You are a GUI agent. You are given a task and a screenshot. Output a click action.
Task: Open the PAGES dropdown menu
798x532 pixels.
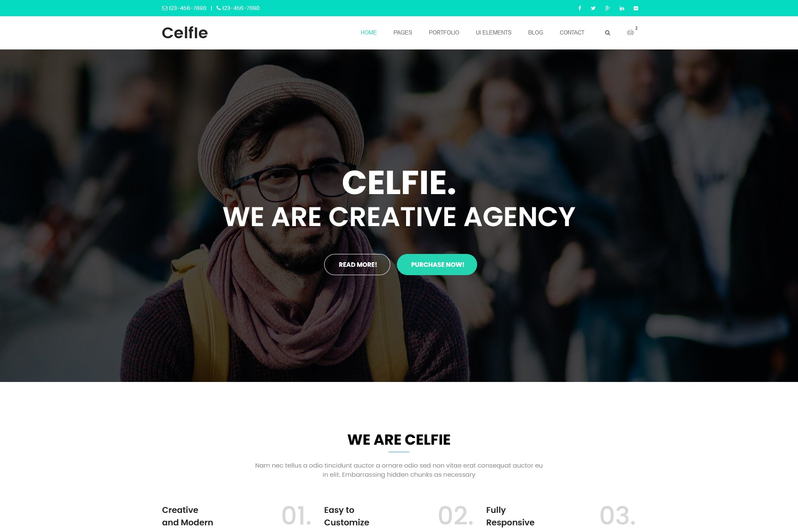[x=403, y=33]
